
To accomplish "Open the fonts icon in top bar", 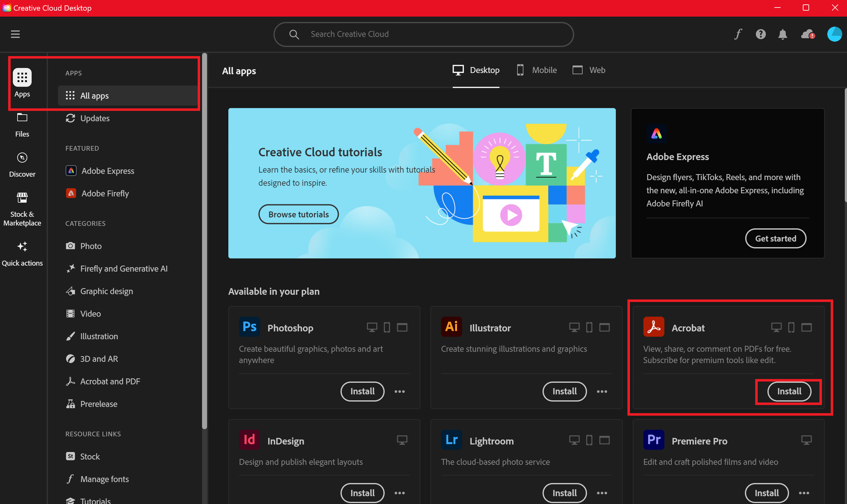I will coord(738,34).
